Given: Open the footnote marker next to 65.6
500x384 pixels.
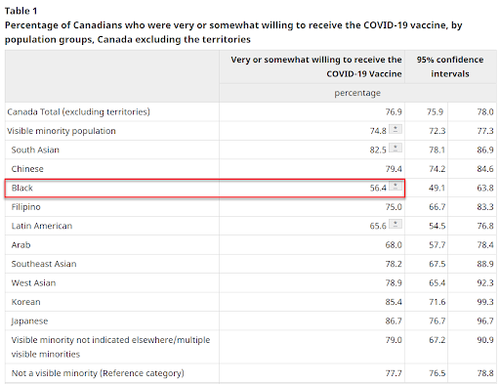Looking at the screenshot, I should click(x=396, y=224).
